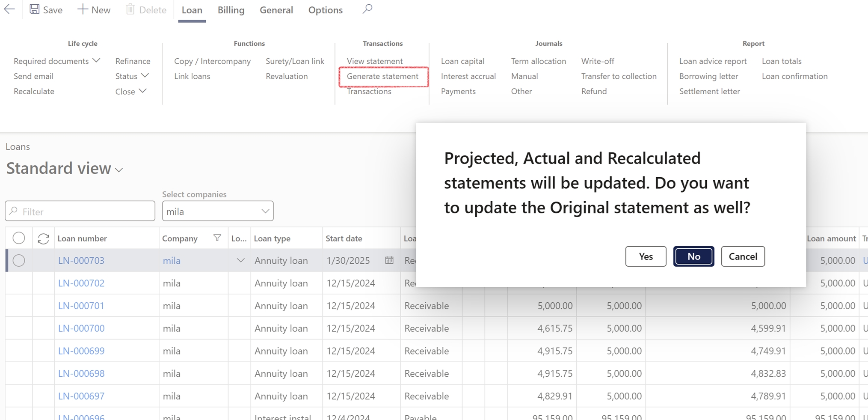Open loan link LN-000697

(x=81, y=396)
